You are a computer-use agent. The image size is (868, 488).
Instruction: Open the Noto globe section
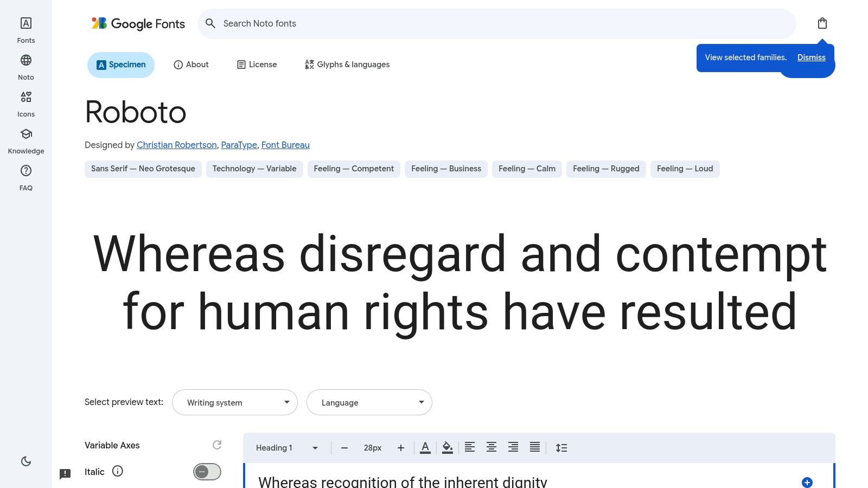26,67
